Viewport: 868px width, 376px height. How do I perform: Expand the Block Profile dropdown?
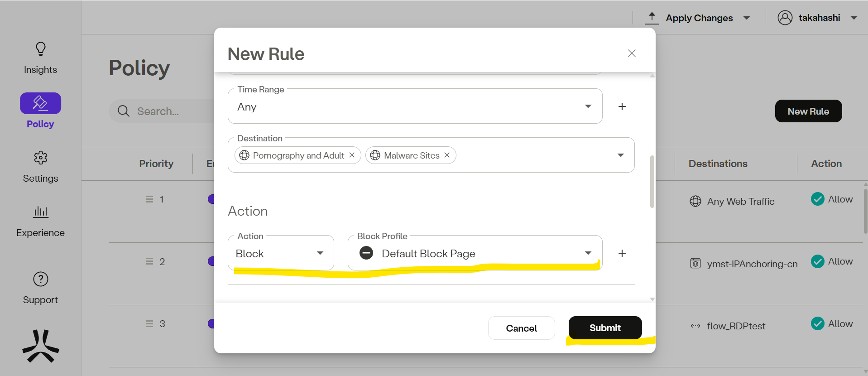coord(588,253)
